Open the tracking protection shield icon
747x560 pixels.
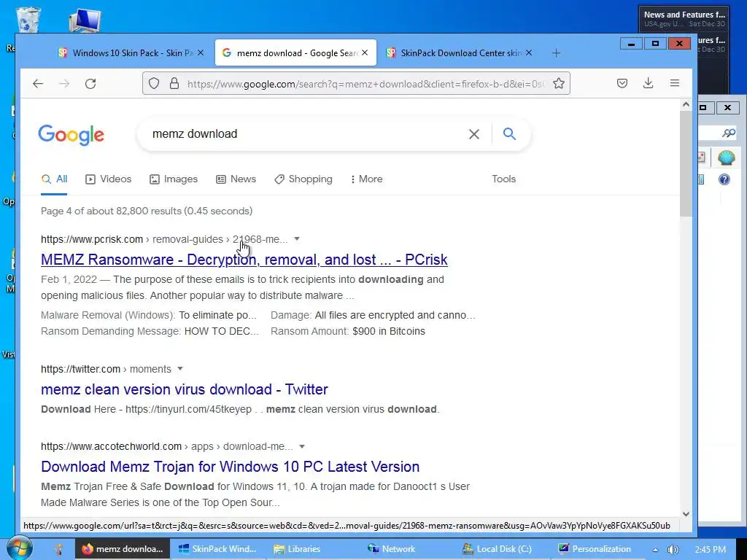153,84
